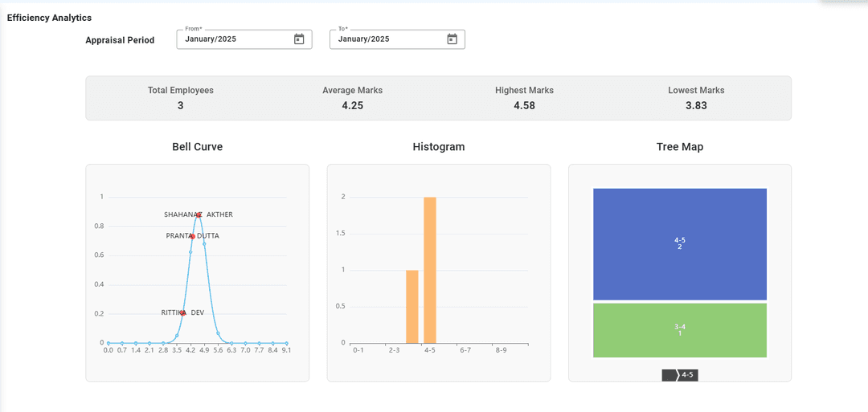Click the 4-5 breadcrumb below the tree map
This screenshot has height=412, width=868.
point(688,375)
